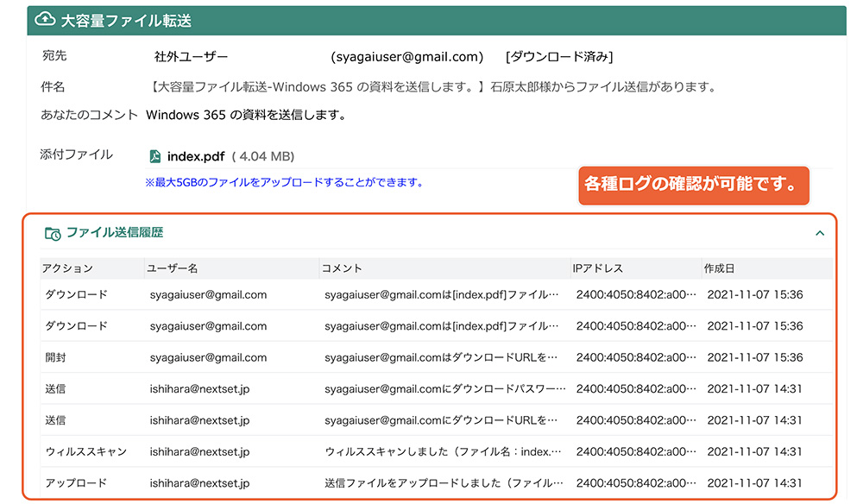Select the 開封 log row
This screenshot has height=504, width=863.
coord(436,357)
